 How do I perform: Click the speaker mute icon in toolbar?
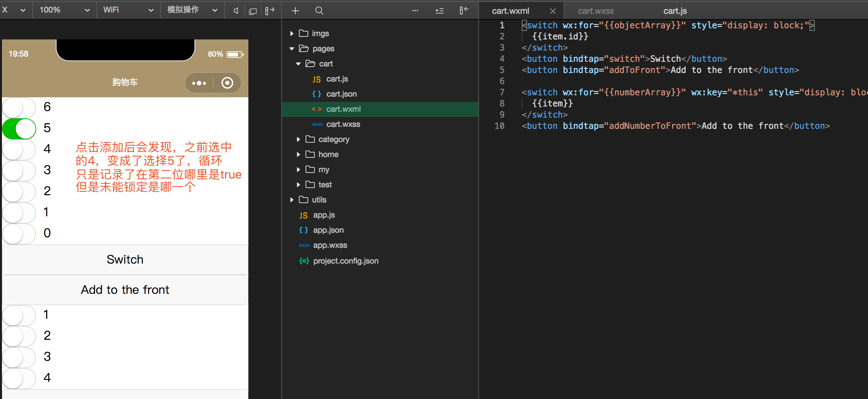coord(236,11)
